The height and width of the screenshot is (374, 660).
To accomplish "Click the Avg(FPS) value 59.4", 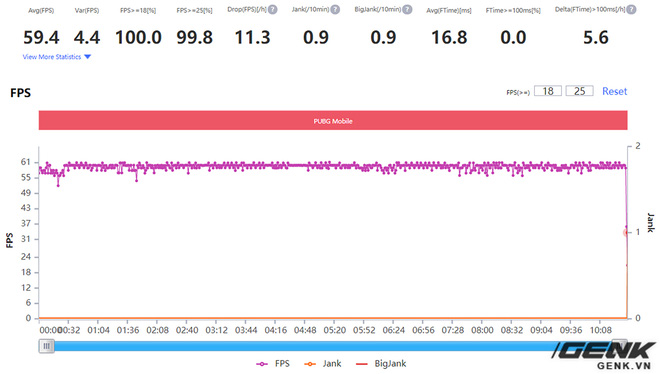I will click(41, 37).
